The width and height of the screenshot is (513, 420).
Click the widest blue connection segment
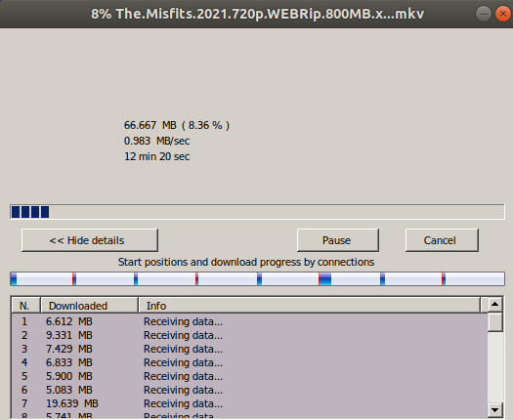tap(325, 279)
